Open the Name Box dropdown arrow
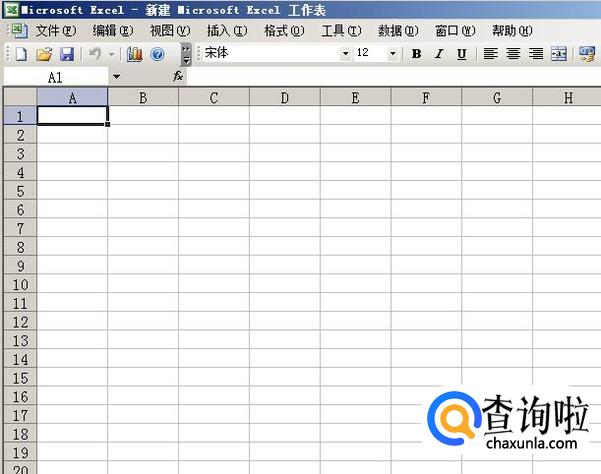601x474 pixels. (x=116, y=76)
